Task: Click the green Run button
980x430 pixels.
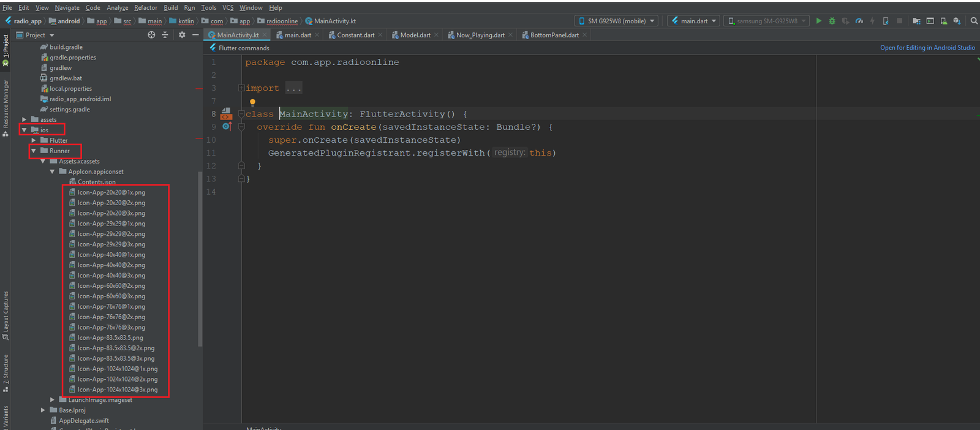Action: click(x=818, y=21)
